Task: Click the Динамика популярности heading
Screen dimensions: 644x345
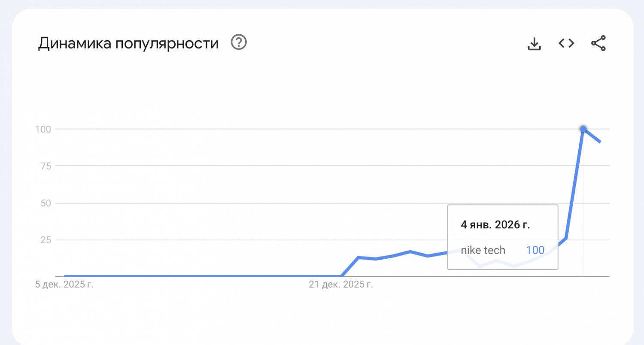Action: (128, 43)
